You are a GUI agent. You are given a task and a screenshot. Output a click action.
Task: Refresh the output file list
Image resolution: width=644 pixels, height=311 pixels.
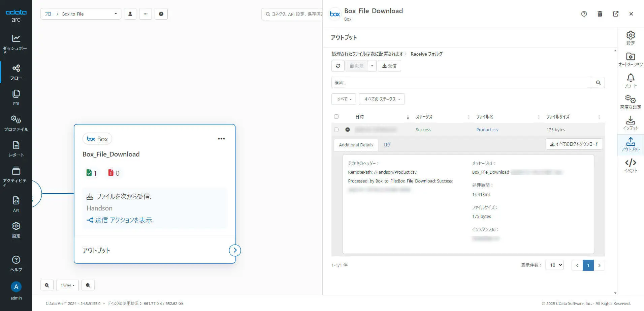click(x=338, y=66)
